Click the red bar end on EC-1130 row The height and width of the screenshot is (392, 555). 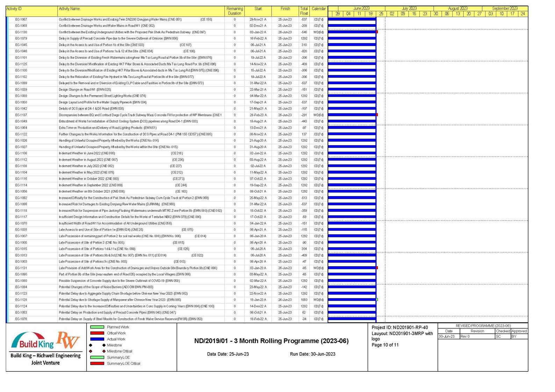pyautogui.click(x=377, y=32)
